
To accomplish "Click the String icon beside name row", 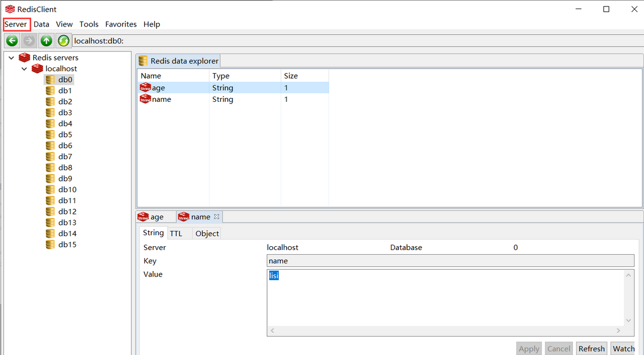I will click(x=145, y=99).
